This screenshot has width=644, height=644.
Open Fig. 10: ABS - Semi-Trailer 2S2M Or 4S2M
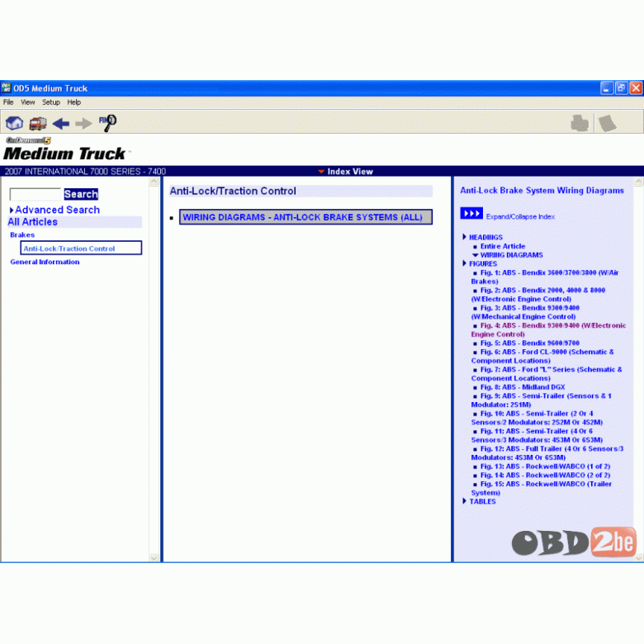click(537, 418)
